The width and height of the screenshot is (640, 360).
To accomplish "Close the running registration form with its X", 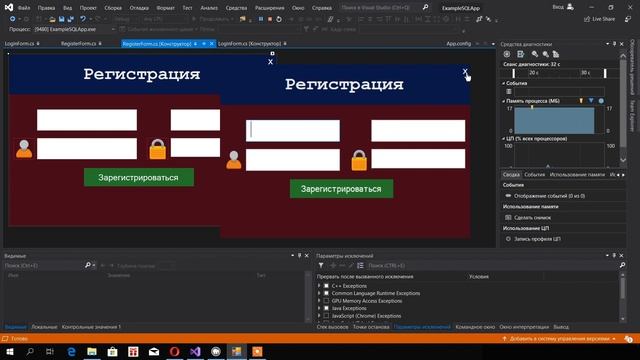I will pos(465,72).
